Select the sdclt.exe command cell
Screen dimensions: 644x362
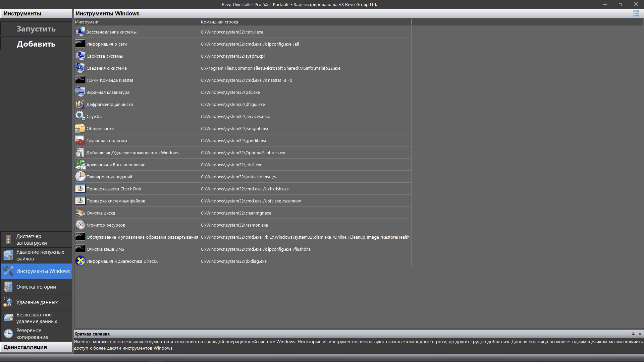click(x=306, y=165)
